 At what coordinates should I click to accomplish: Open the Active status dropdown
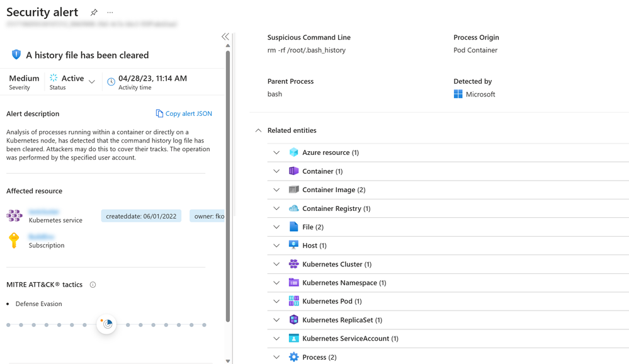92,81
